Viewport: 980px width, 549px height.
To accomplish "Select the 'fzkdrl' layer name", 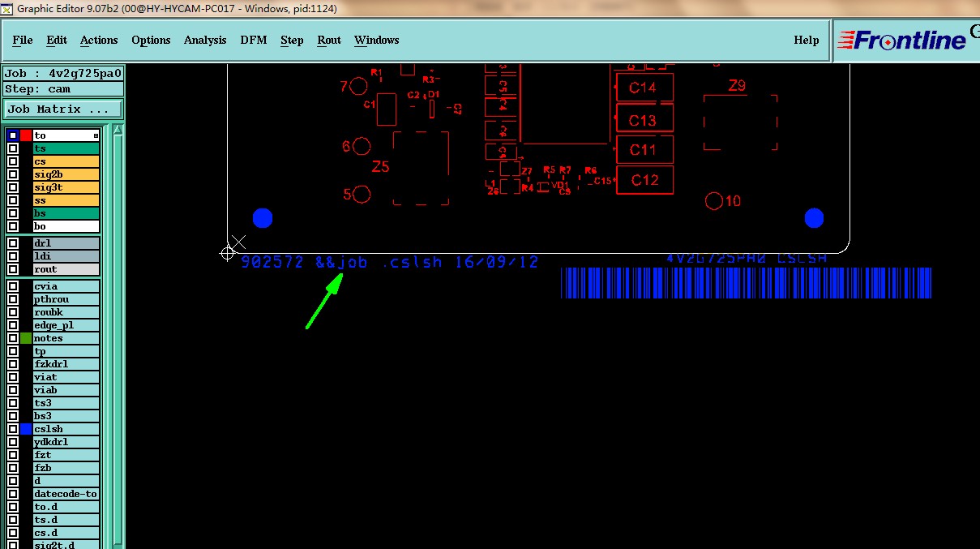I will pos(66,364).
